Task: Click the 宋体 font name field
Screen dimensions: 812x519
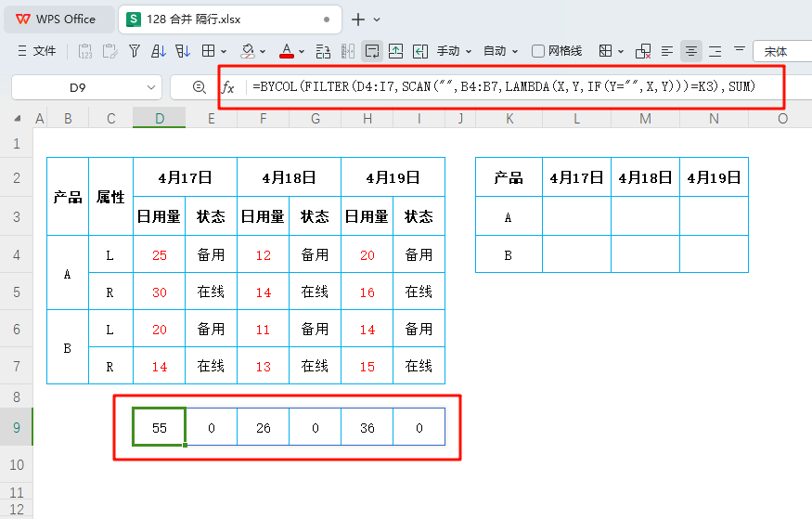Action: coord(782,51)
